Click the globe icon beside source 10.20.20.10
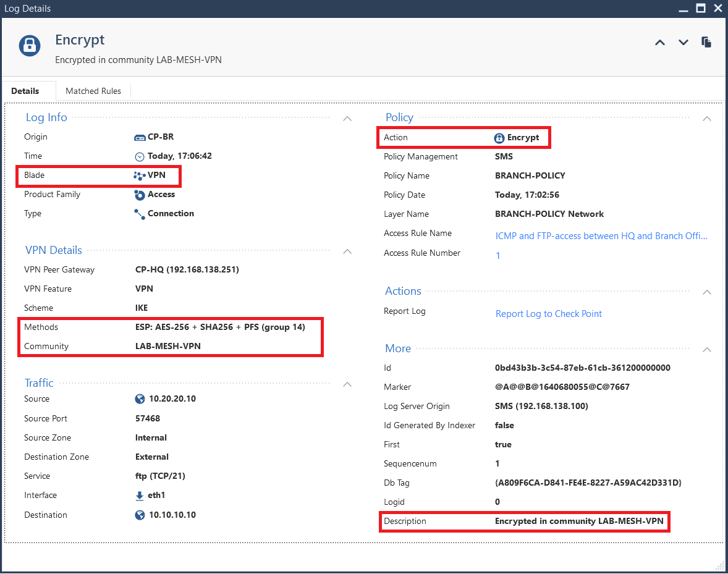 (x=140, y=399)
